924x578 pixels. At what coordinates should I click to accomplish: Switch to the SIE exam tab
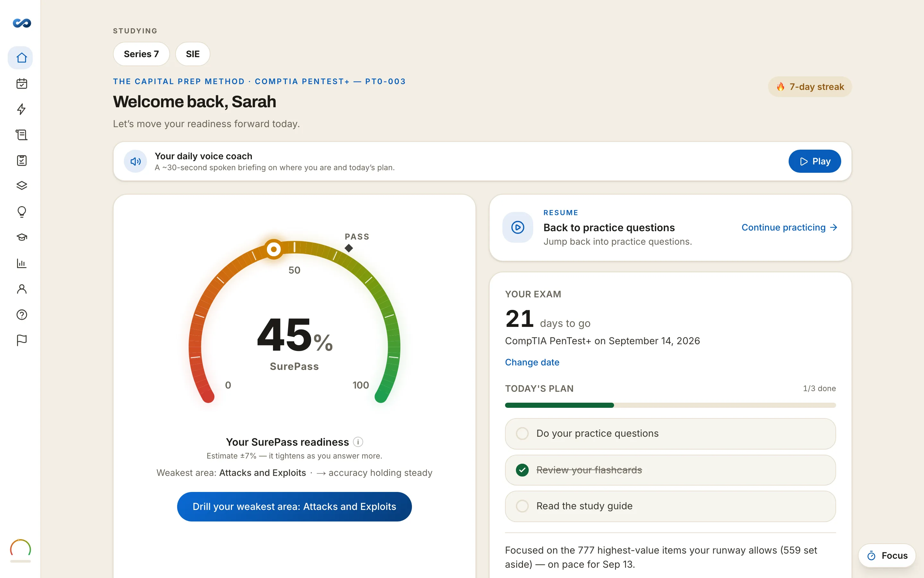(x=193, y=54)
